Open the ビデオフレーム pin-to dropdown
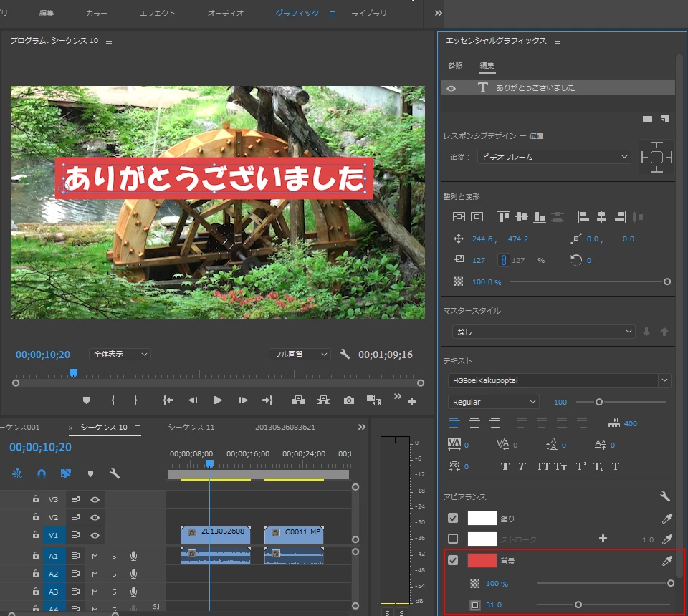This screenshot has height=616, width=688. 554,157
